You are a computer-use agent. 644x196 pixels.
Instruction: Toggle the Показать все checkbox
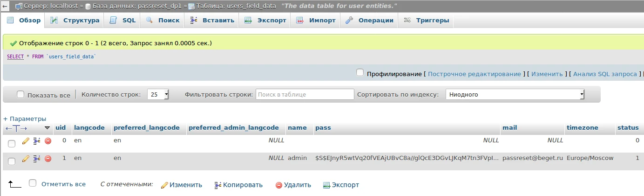(x=20, y=94)
